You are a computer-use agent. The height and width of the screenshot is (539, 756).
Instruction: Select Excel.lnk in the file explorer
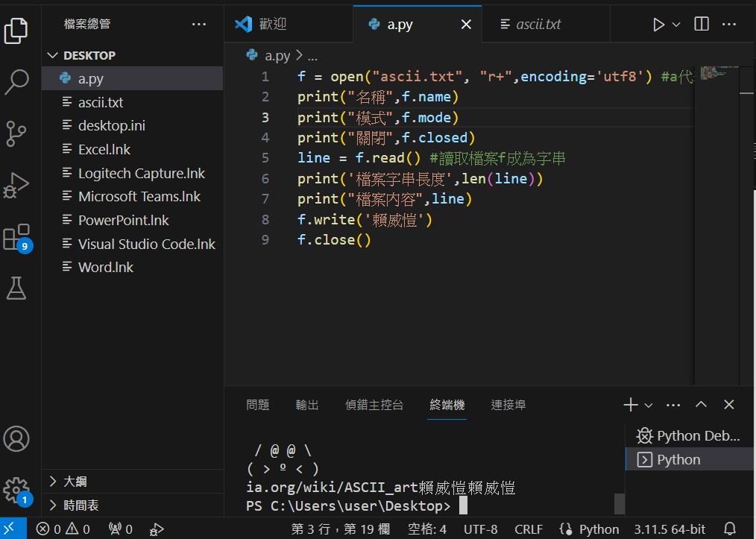(133, 149)
